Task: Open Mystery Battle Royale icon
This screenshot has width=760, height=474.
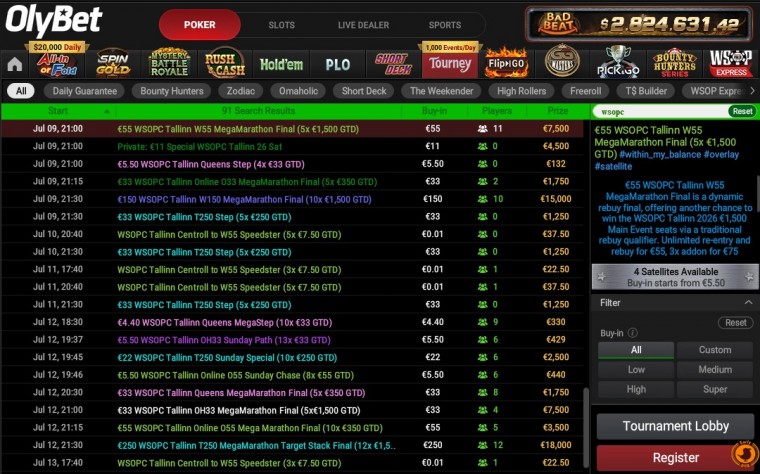Action: click(x=169, y=63)
